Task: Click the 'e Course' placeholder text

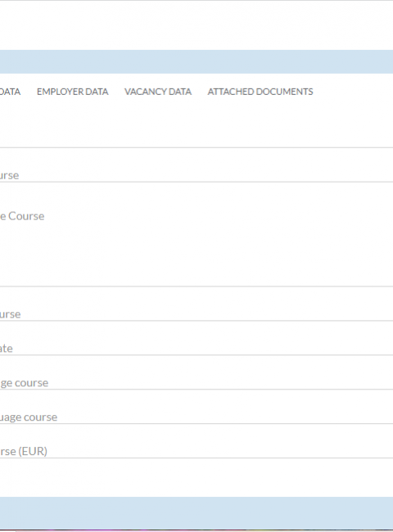Action: 22,216
